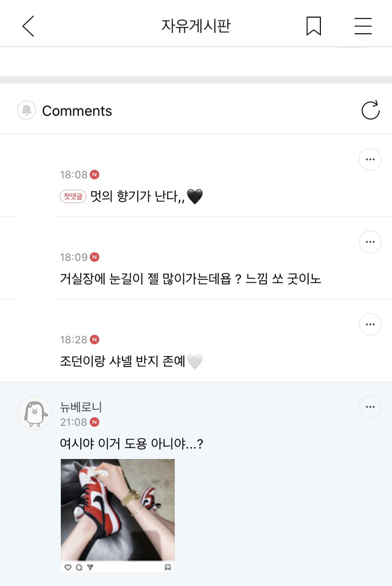Refresh the comments list
This screenshot has height=586, width=392.
coord(371,110)
